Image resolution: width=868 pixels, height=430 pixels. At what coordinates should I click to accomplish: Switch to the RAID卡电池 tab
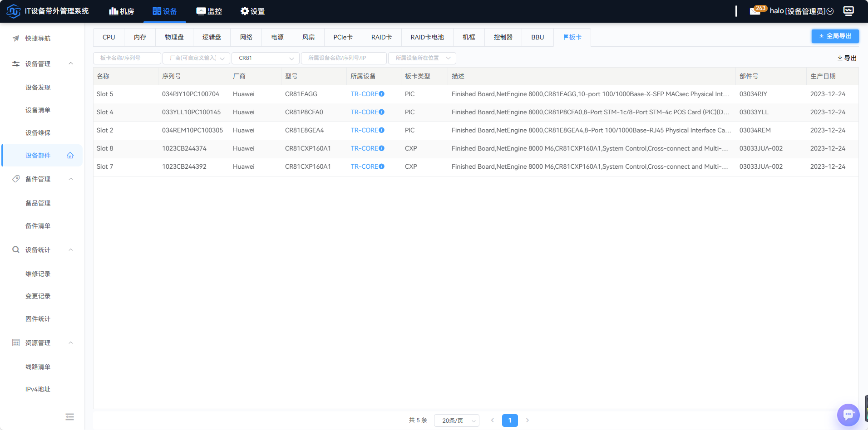point(427,37)
